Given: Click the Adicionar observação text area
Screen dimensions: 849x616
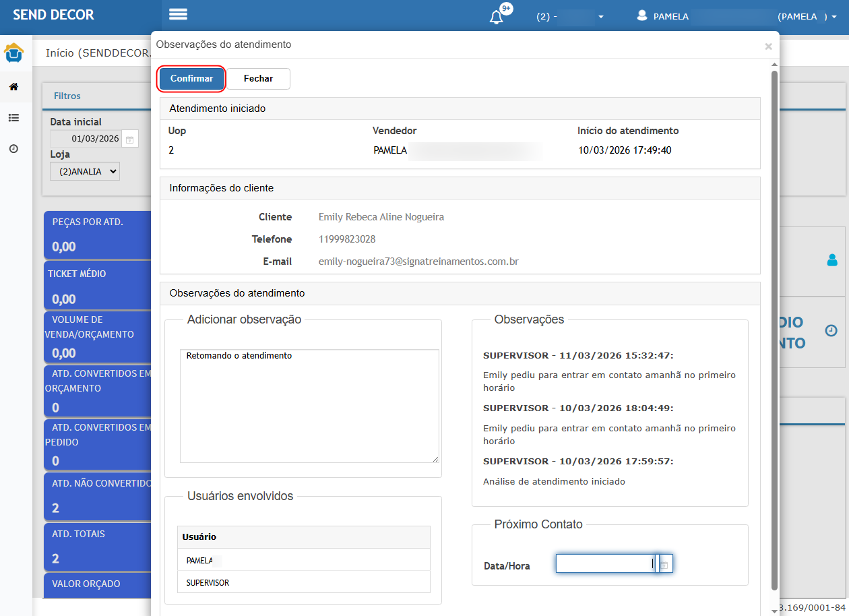Looking at the screenshot, I should click(309, 406).
